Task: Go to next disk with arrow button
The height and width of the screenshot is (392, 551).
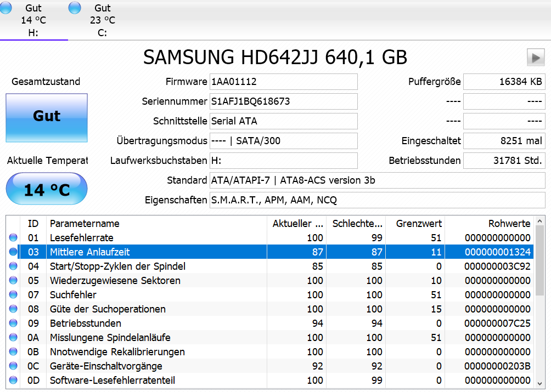Action: coord(536,58)
